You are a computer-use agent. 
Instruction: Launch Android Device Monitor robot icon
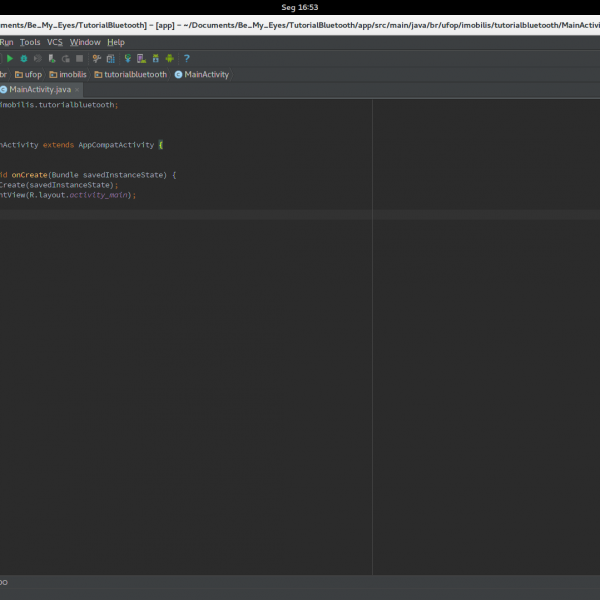170,59
